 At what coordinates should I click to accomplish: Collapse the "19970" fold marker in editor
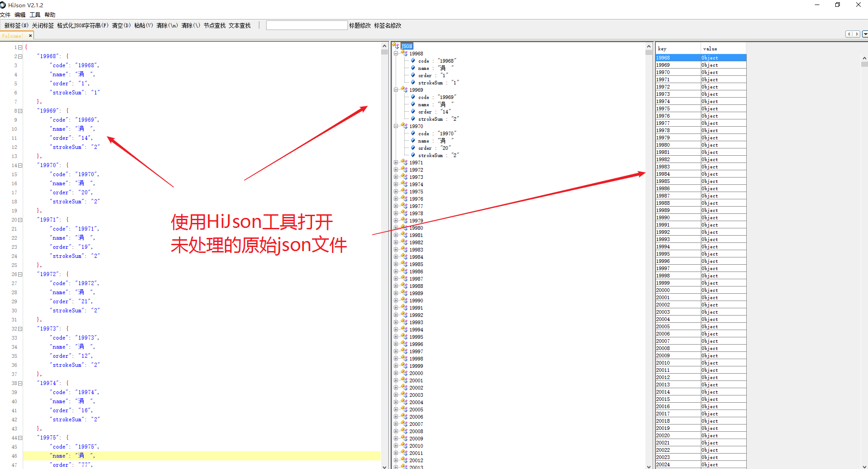coord(20,165)
